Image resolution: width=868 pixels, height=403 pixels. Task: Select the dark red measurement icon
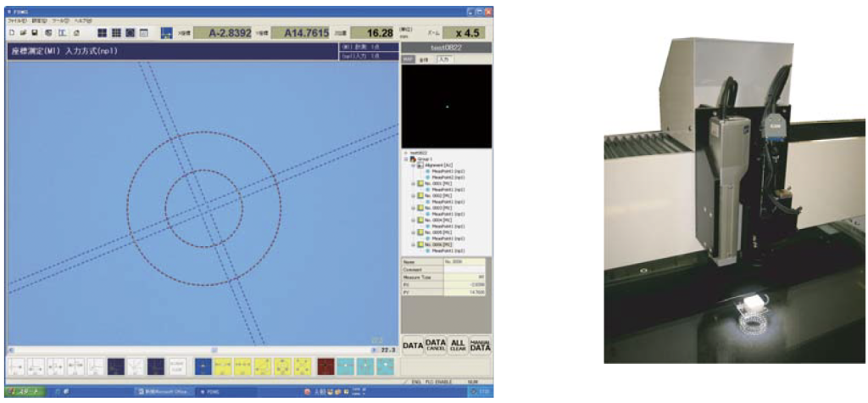(x=325, y=367)
